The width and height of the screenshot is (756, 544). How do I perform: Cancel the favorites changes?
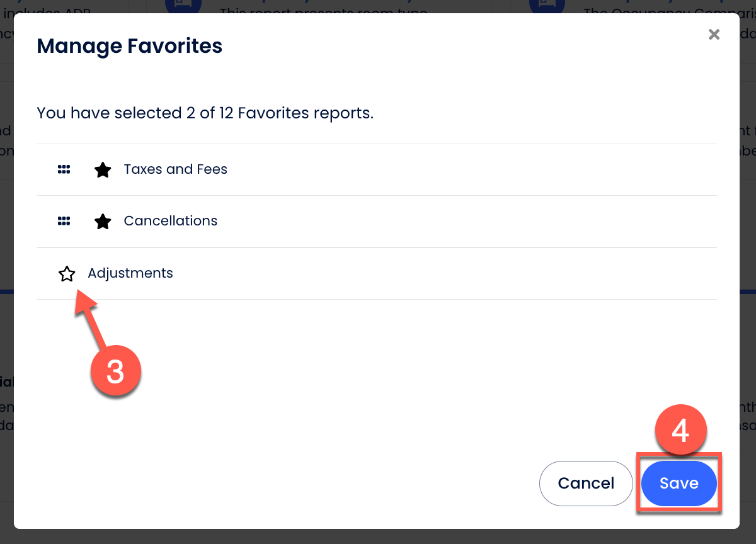[586, 484]
